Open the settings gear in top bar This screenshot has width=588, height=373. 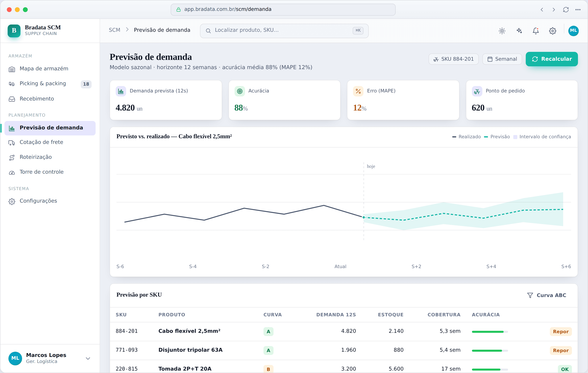552,31
